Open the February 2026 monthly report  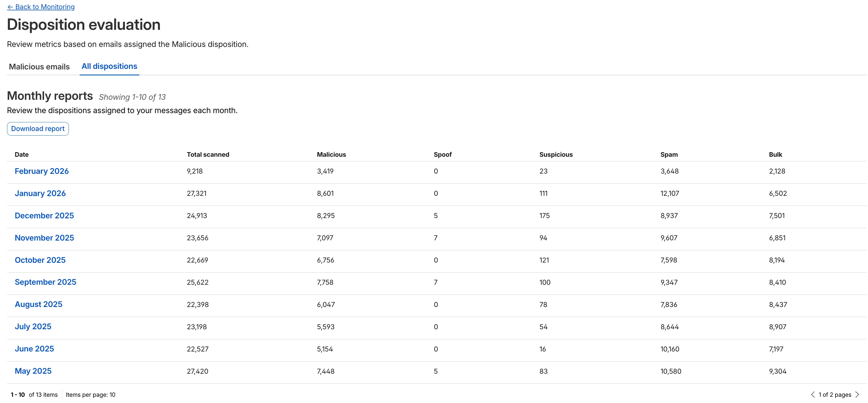pyautogui.click(x=41, y=171)
